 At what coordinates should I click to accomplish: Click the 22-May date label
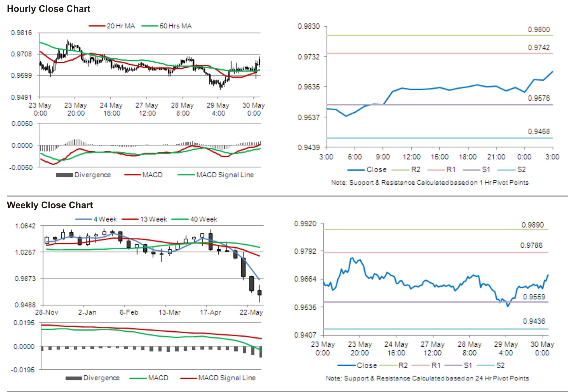(251, 312)
